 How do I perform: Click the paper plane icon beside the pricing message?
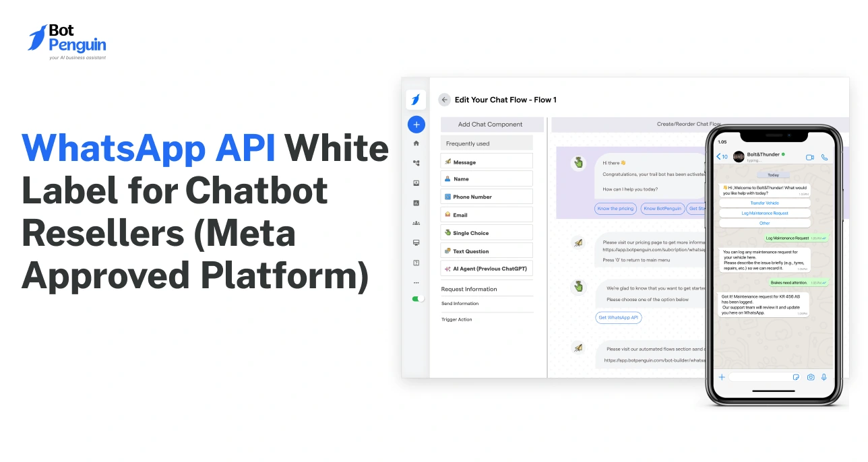(578, 242)
